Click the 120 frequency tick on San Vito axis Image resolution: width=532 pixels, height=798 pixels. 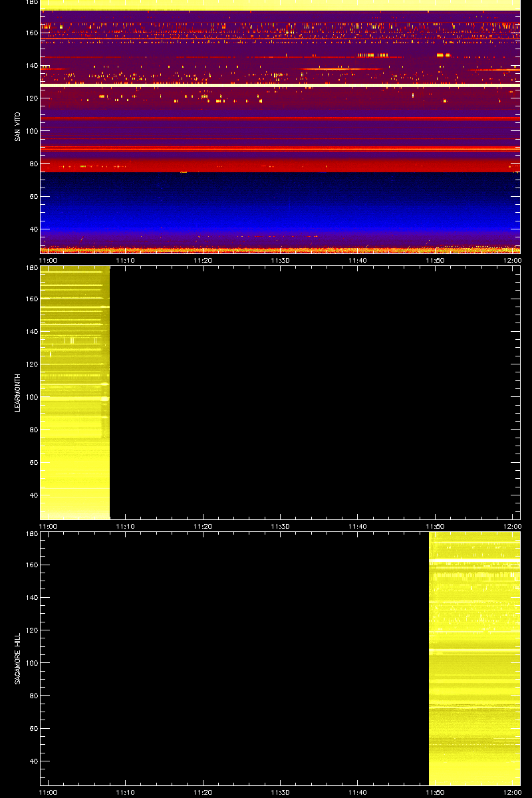pos(31,98)
